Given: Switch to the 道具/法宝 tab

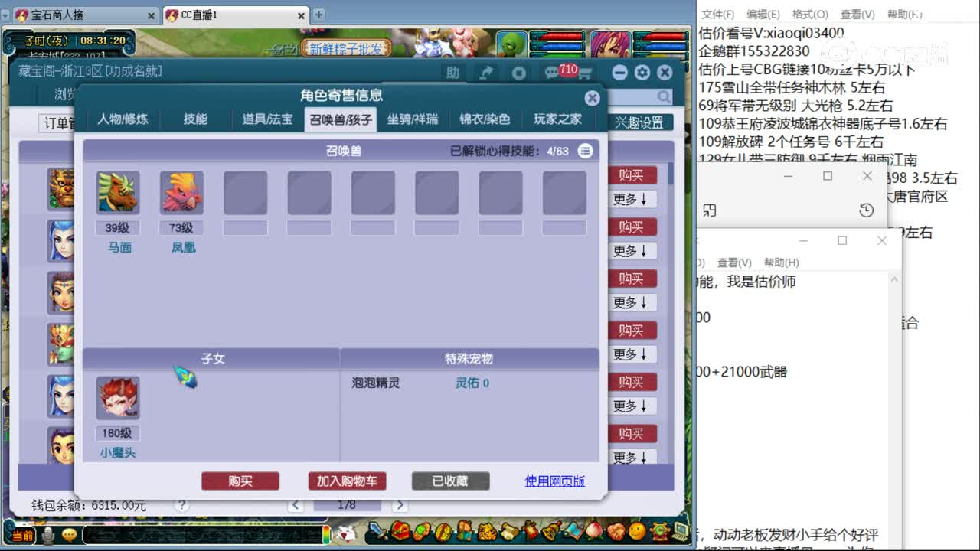Looking at the screenshot, I should point(268,119).
